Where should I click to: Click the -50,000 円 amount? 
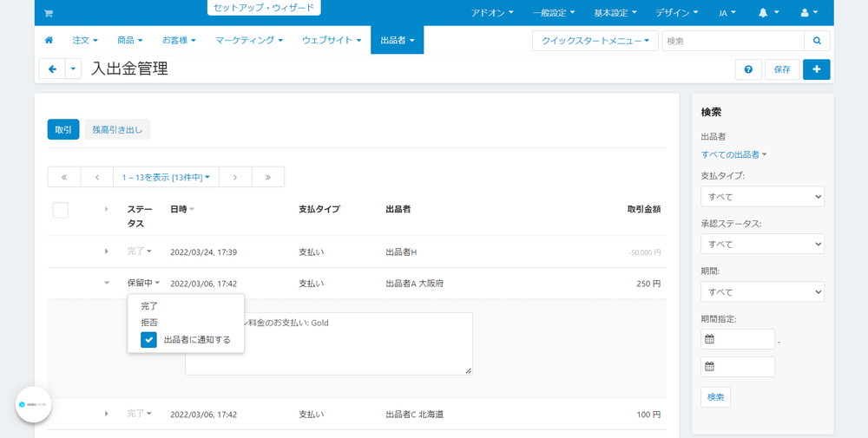(644, 252)
